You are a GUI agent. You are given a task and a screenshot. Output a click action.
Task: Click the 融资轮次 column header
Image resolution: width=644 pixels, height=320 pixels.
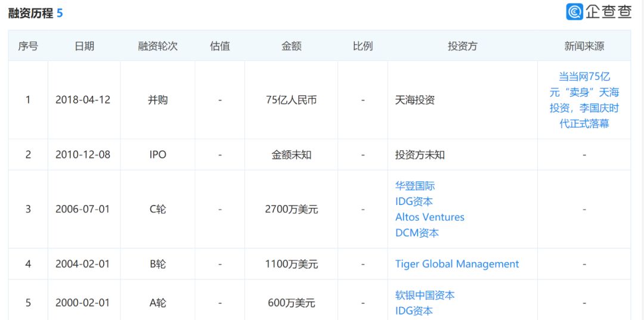click(157, 46)
